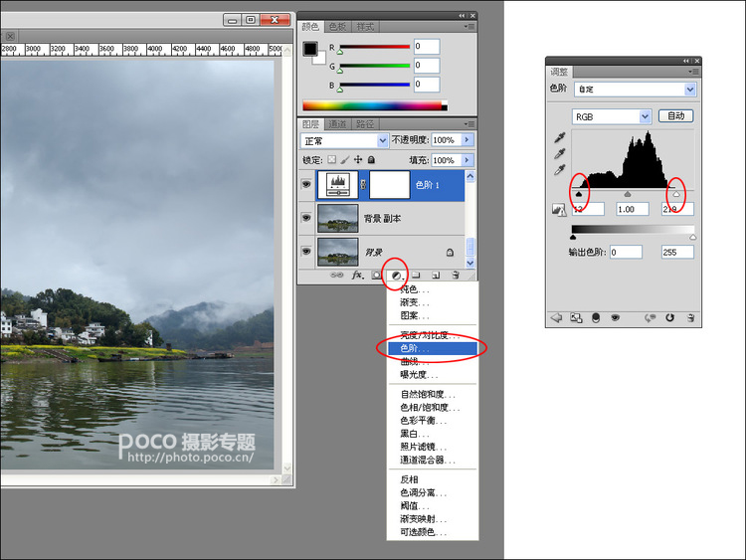Reset adjustment to defaults icon
The height and width of the screenshot is (560, 746).
pyautogui.click(x=669, y=317)
